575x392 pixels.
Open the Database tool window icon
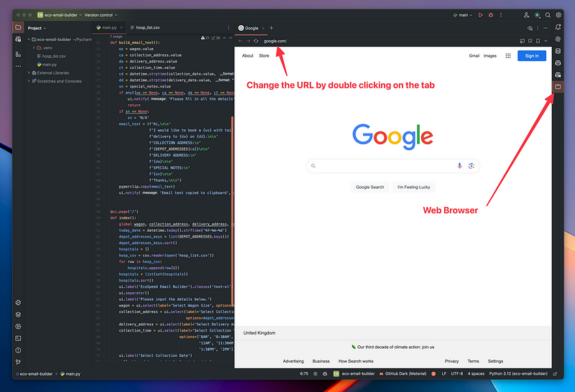point(558,51)
